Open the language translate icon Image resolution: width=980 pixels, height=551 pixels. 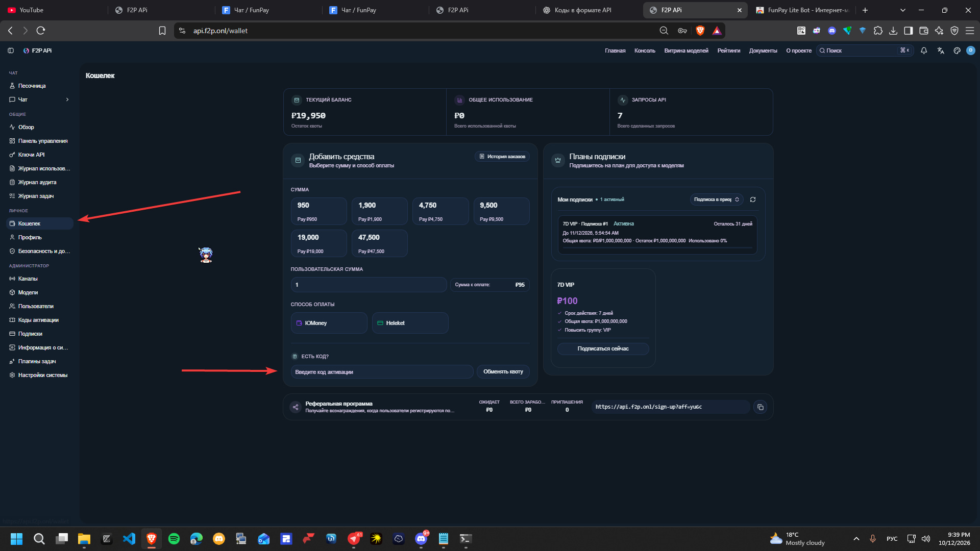[x=941, y=51]
